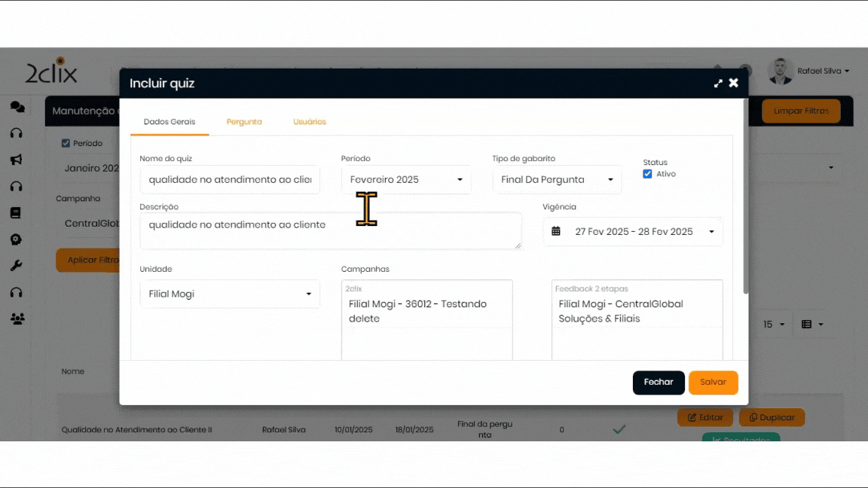Click the Salvar button
This screenshot has width=868, height=488.
(713, 383)
